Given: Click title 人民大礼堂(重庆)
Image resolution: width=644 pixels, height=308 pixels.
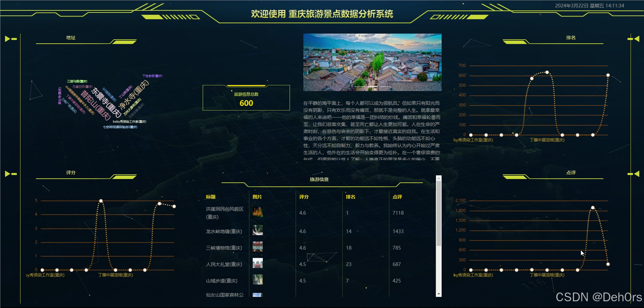Looking at the screenshot, I should (x=224, y=264).
